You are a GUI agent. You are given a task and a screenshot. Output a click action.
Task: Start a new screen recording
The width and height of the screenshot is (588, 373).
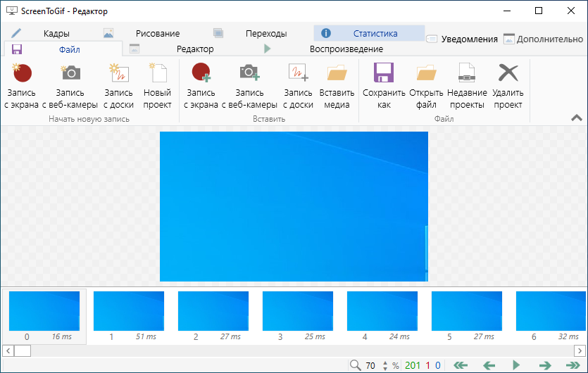21,87
